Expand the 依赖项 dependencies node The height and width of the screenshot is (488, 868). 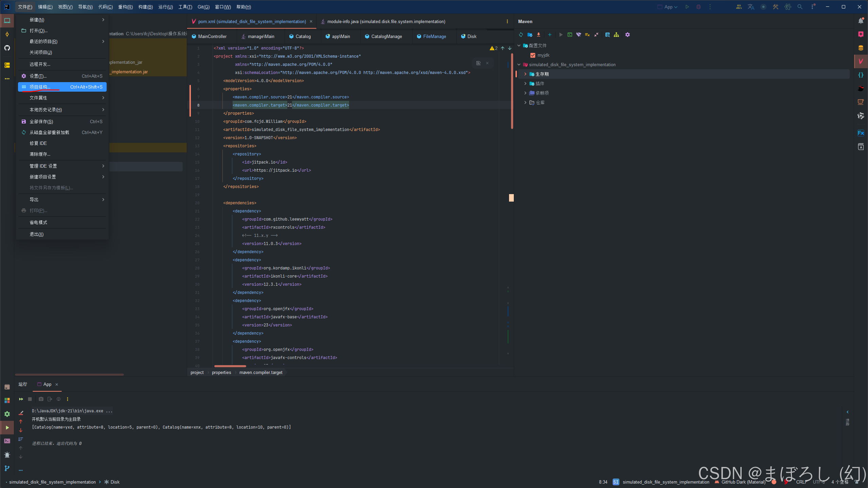(525, 93)
